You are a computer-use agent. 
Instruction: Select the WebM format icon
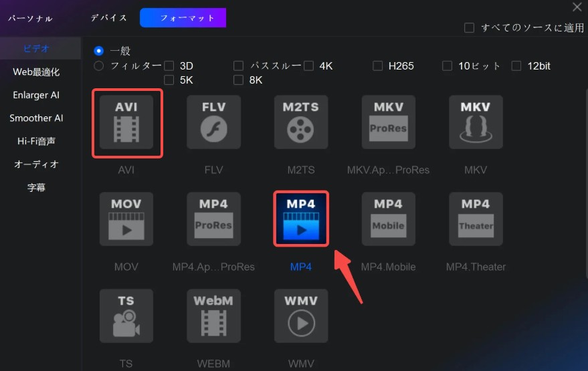pyautogui.click(x=214, y=316)
